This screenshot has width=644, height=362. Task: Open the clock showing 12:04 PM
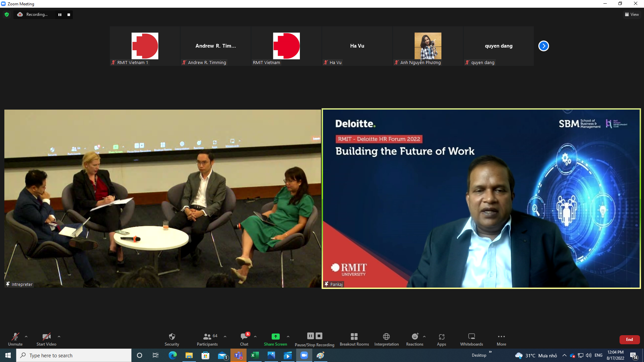coord(615,355)
